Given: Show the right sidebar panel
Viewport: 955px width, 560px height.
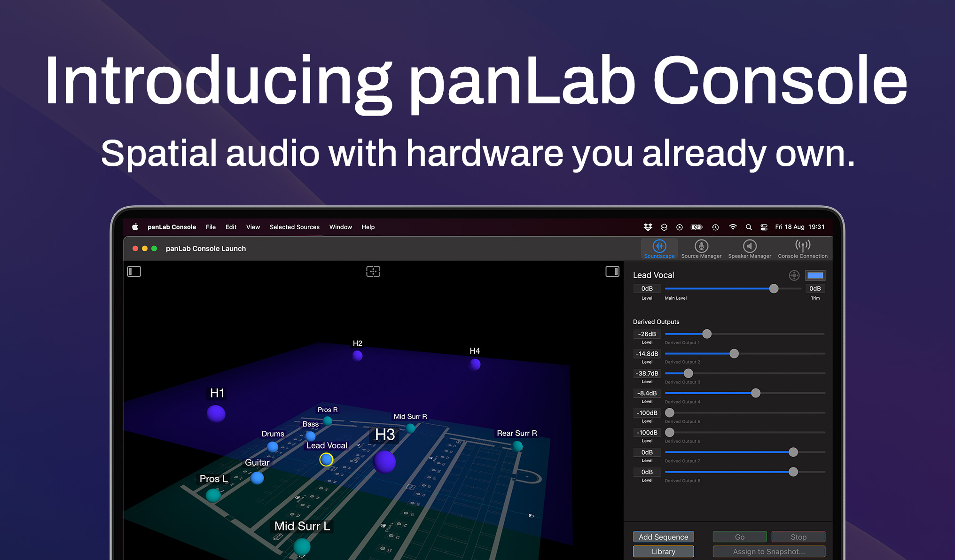Looking at the screenshot, I should (612, 272).
